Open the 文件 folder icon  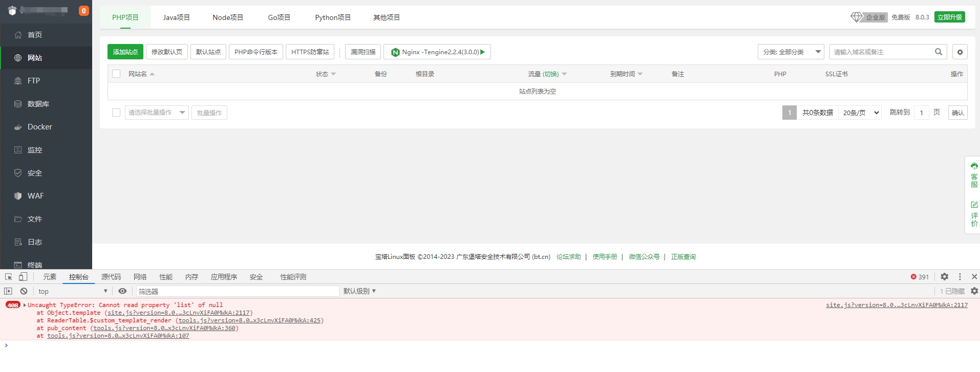pyautogui.click(x=18, y=219)
